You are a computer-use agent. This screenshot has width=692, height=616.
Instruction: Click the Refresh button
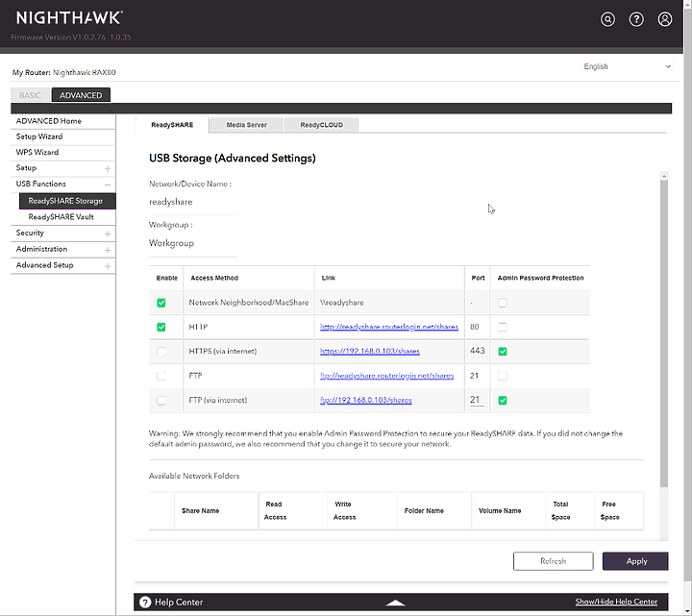[553, 561]
